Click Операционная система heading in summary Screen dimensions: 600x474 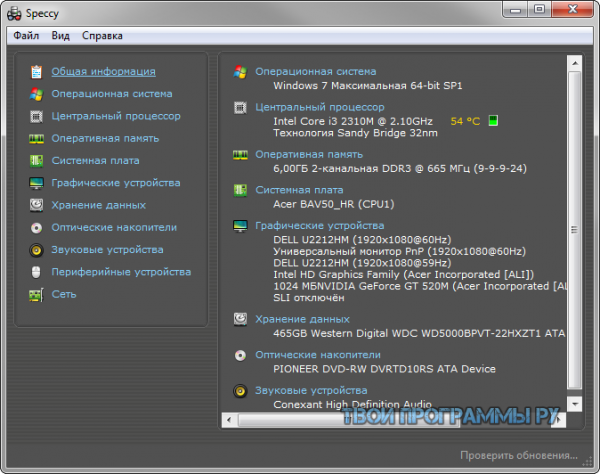pos(316,72)
